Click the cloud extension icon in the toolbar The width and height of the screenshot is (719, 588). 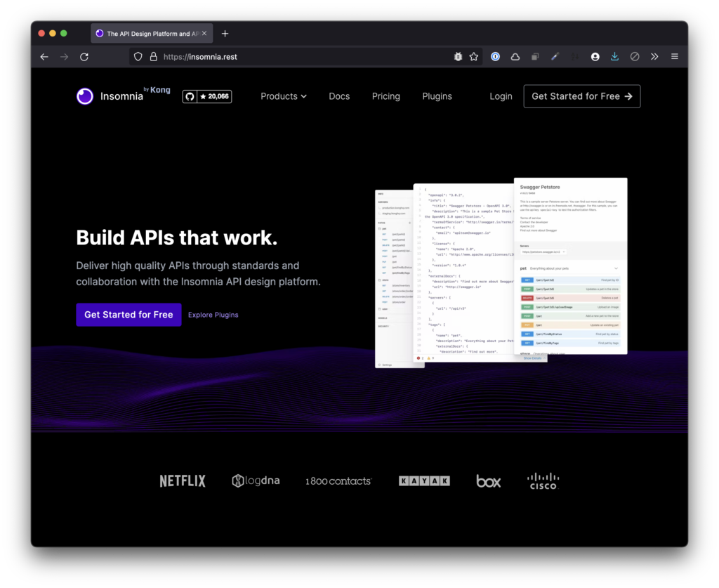tap(515, 56)
